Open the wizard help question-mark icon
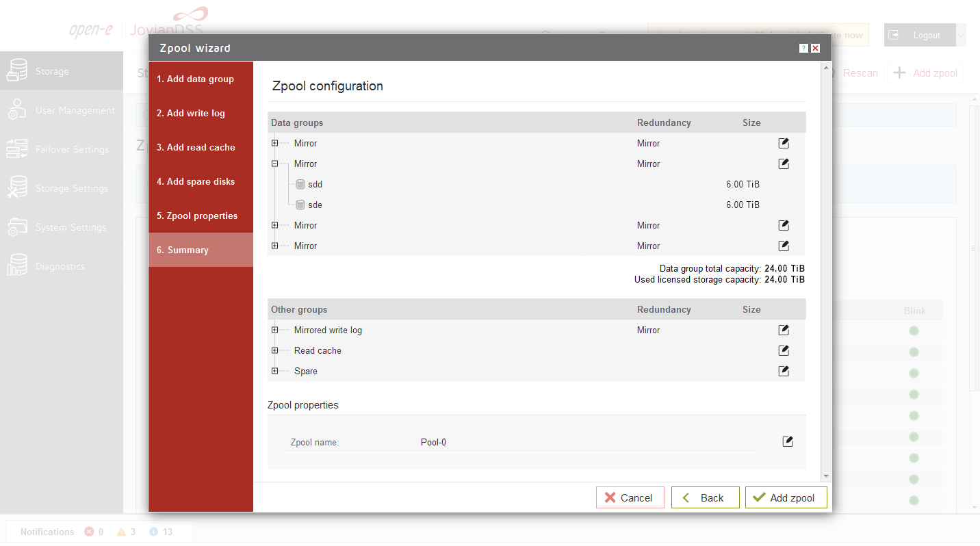This screenshot has width=980, height=546. [803, 49]
